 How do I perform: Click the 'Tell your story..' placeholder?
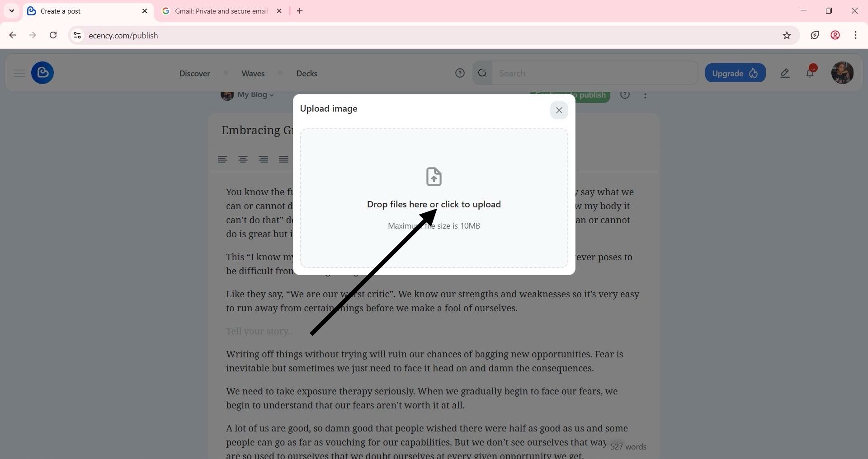point(259,331)
